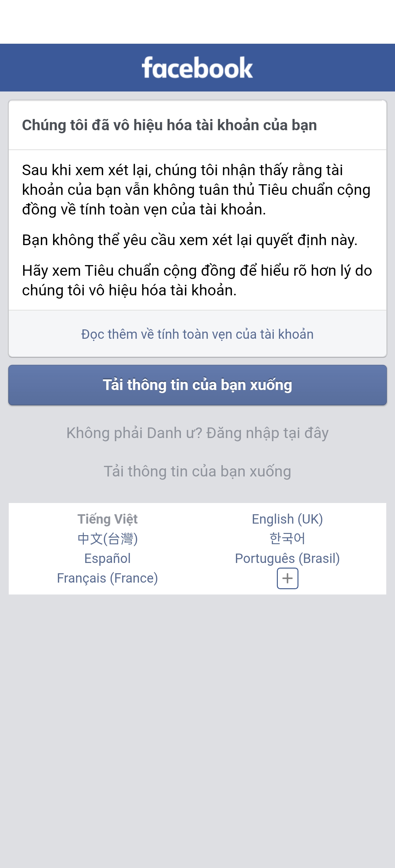Change language to Português (Brasil)
Image resolution: width=395 pixels, height=868 pixels.
pyautogui.click(x=287, y=558)
